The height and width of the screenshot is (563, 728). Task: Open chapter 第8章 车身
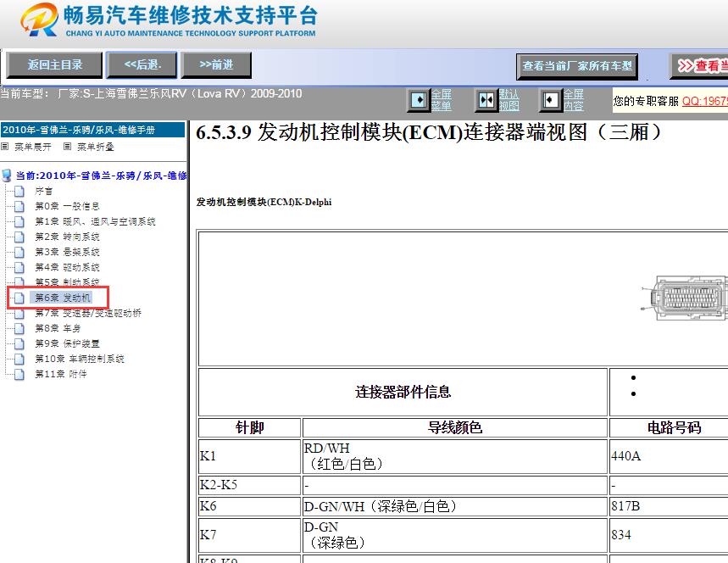click(58, 328)
